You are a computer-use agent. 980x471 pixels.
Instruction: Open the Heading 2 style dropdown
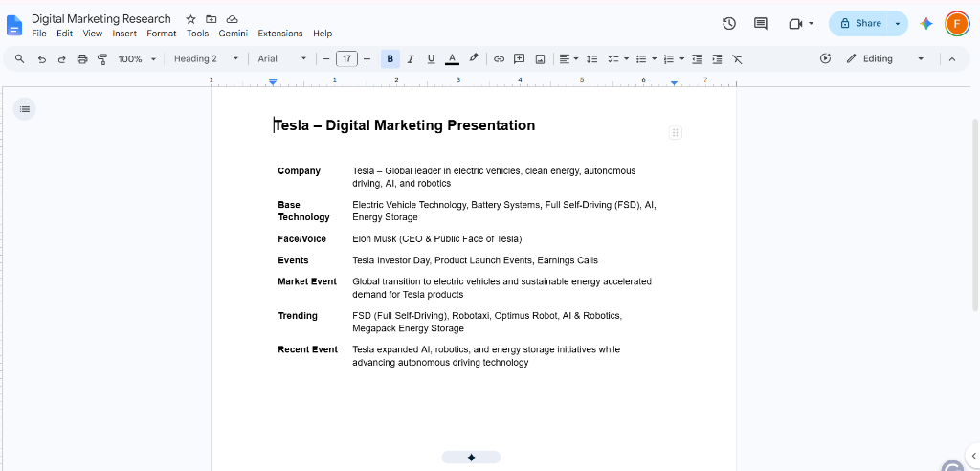click(x=206, y=58)
